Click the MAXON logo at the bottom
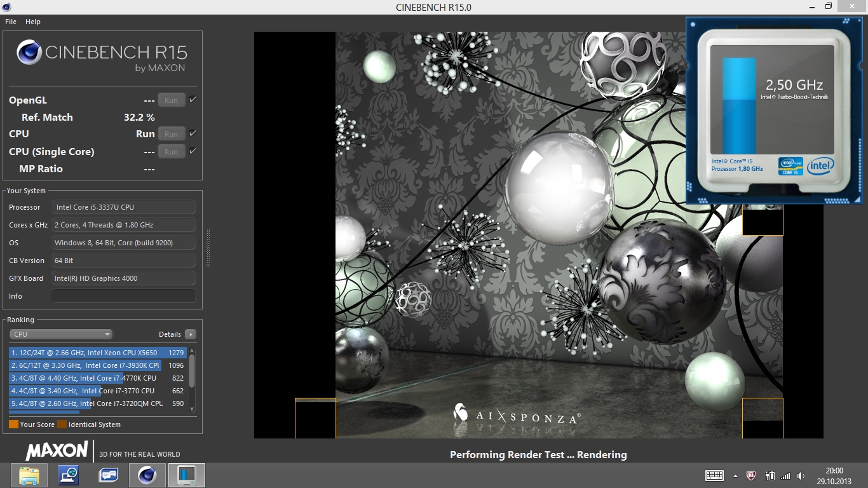 (x=57, y=451)
